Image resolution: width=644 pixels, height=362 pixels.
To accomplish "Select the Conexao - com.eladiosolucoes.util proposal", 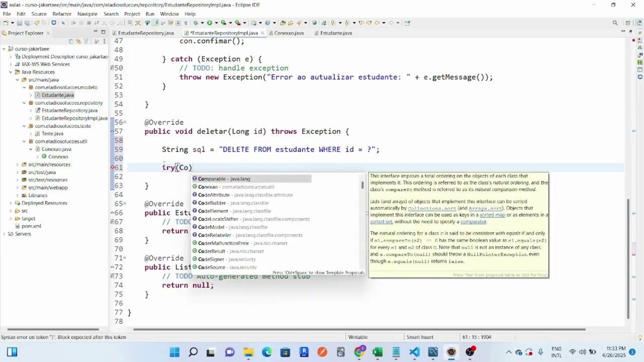I will pos(252,187).
